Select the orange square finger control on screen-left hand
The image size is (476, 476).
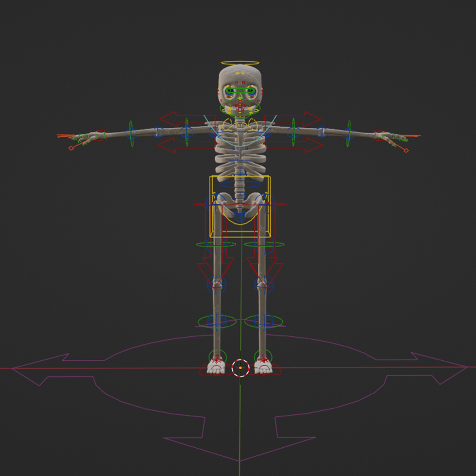[x=71, y=148]
